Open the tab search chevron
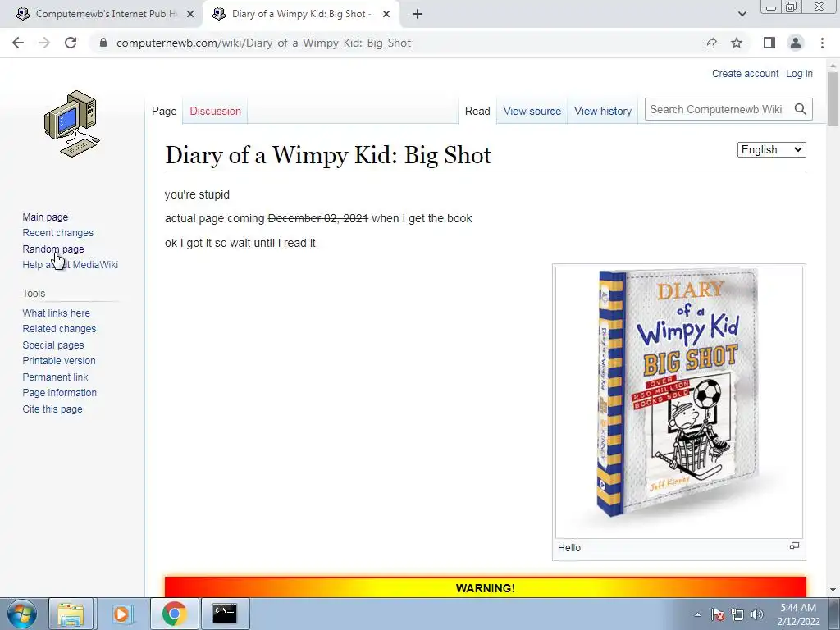The width and height of the screenshot is (840, 630). click(742, 14)
